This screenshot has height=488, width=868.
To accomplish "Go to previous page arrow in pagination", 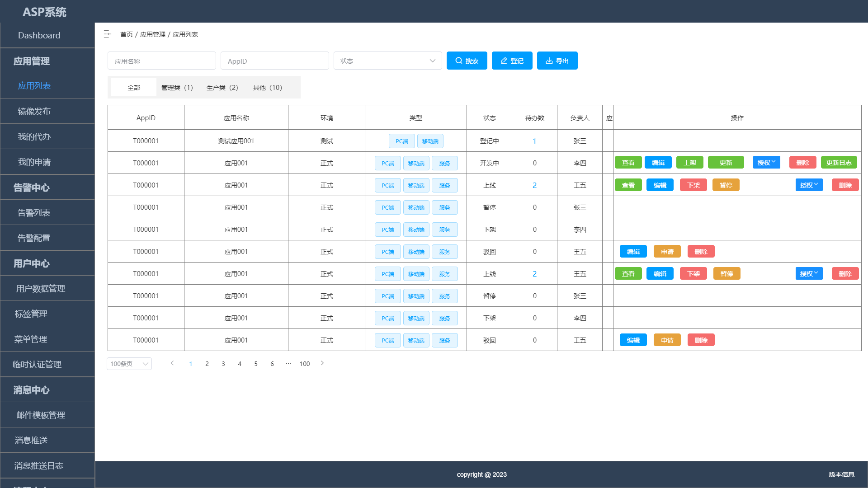I will (x=172, y=363).
